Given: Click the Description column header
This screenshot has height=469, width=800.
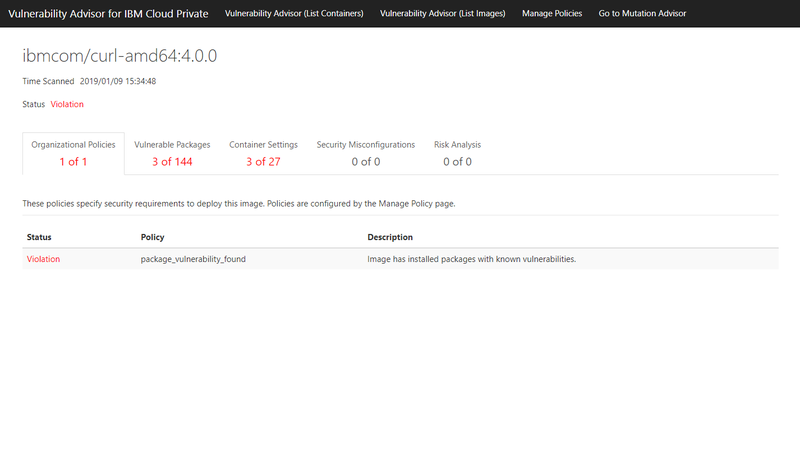Looking at the screenshot, I should pyautogui.click(x=390, y=237).
